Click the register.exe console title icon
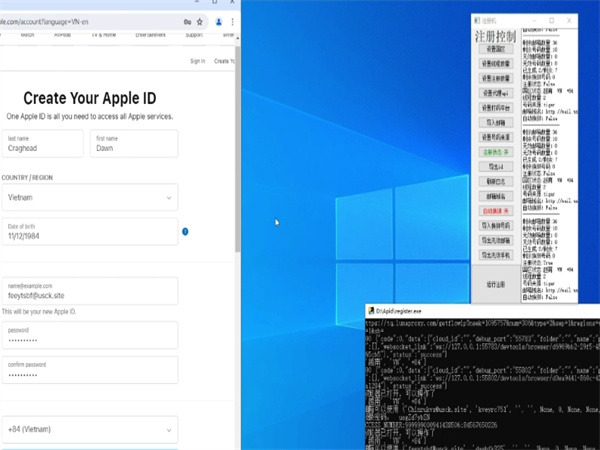Image resolution: width=600 pixels, height=450 pixels. tap(369, 312)
